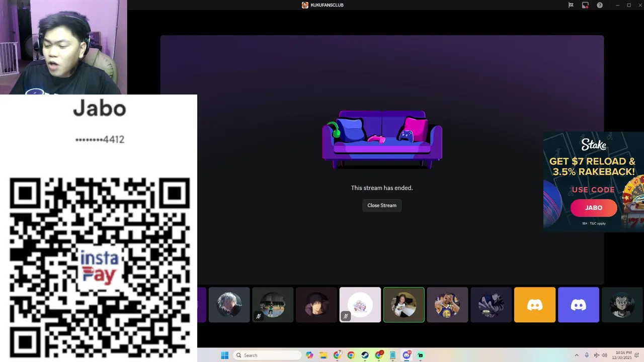Open File Explorer from the taskbar
Screen dimensions: 644x362
tap(323, 355)
